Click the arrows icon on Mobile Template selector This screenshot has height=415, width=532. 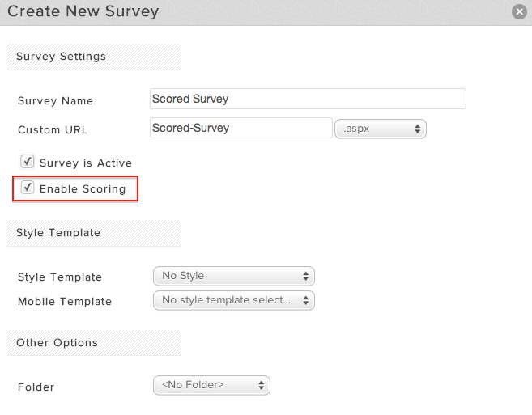coord(306,300)
